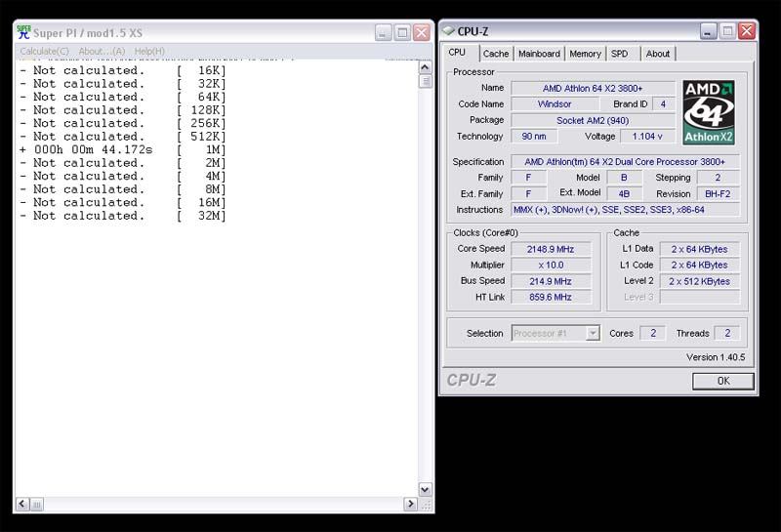Click the Level 2 cache value 2 x 512 KBytes
Viewport: 781px width, 532px height.
(x=699, y=281)
